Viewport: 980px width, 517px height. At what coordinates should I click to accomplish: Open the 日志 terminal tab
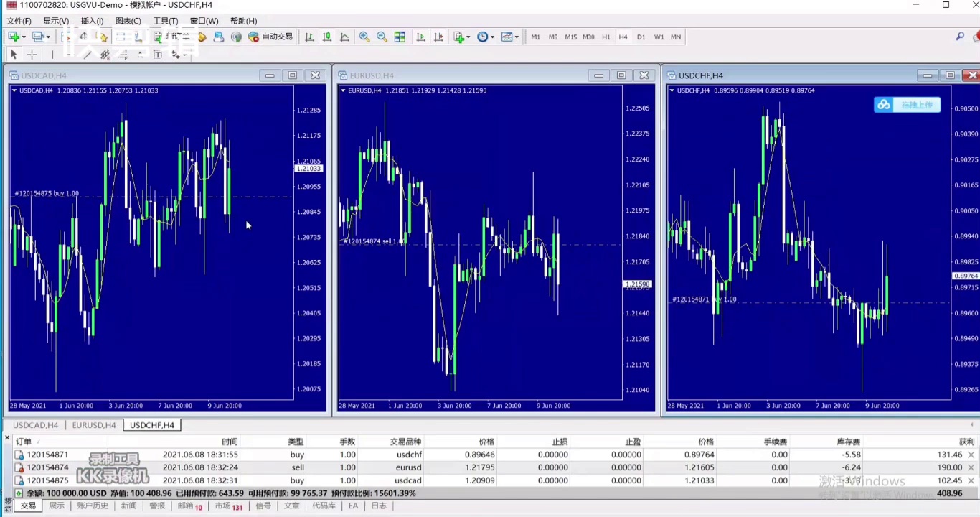[x=379, y=506]
